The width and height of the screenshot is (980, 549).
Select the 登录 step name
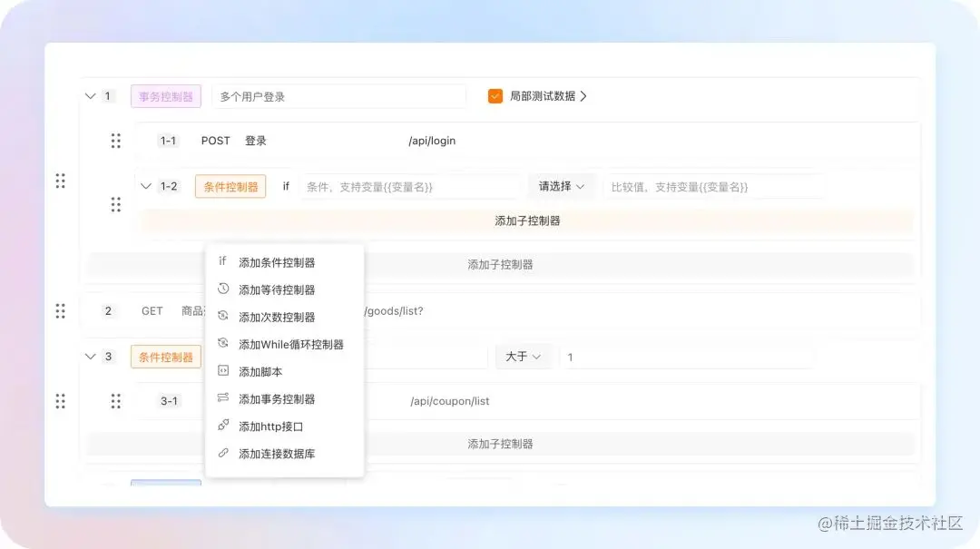[255, 141]
